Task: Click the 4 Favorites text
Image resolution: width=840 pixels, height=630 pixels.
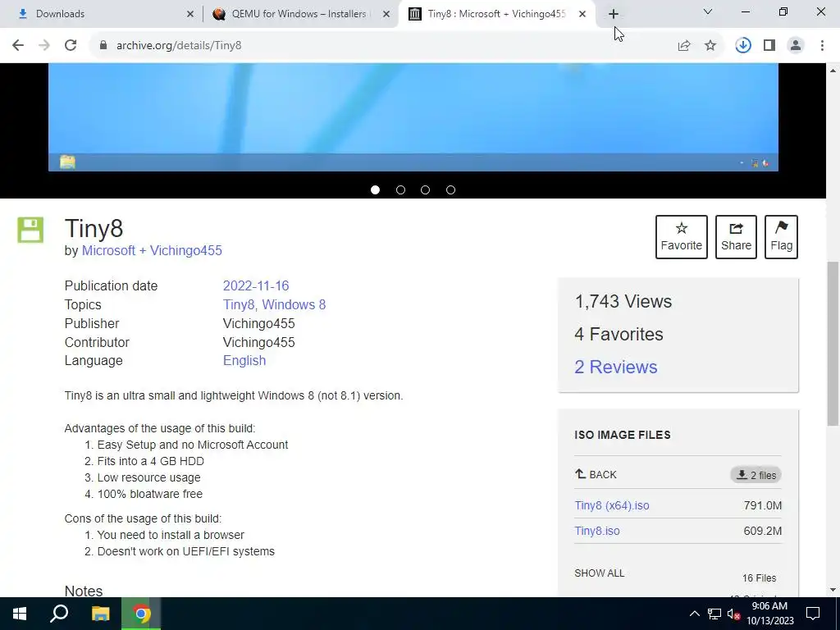Action: tap(619, 335)
